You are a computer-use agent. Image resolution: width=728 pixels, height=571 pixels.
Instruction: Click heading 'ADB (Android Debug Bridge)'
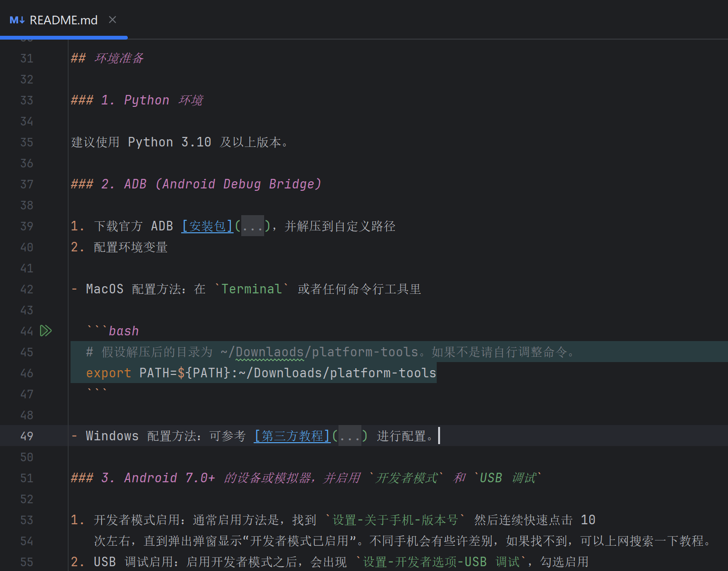(x=223, y=184)
